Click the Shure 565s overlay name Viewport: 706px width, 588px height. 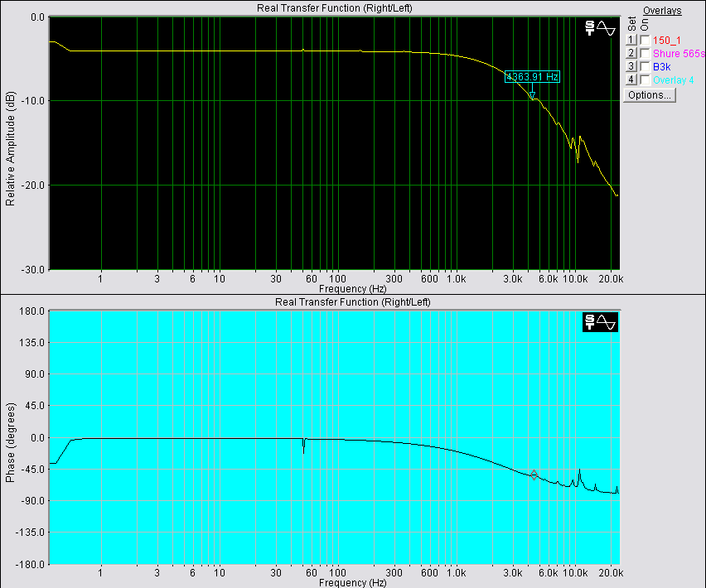(679, 54)
